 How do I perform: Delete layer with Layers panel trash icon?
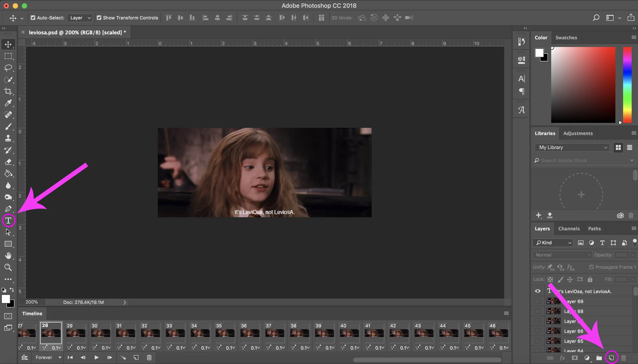pyautogui.click(x=623, y=358)
